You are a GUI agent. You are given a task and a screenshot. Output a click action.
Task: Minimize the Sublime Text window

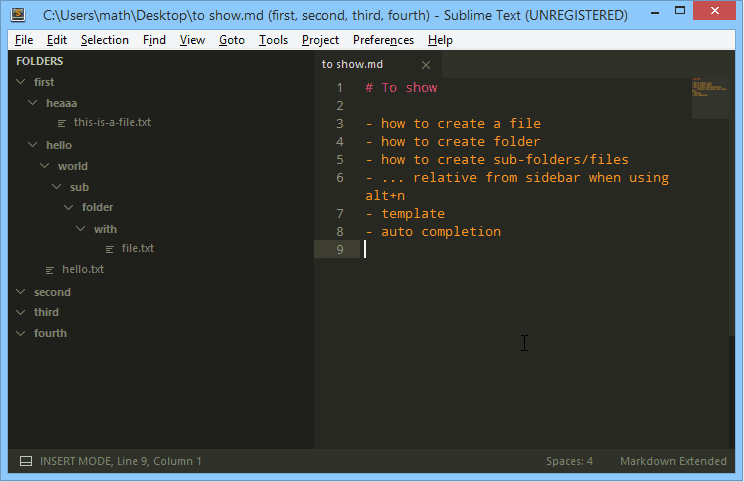click(x=655, y=12)
